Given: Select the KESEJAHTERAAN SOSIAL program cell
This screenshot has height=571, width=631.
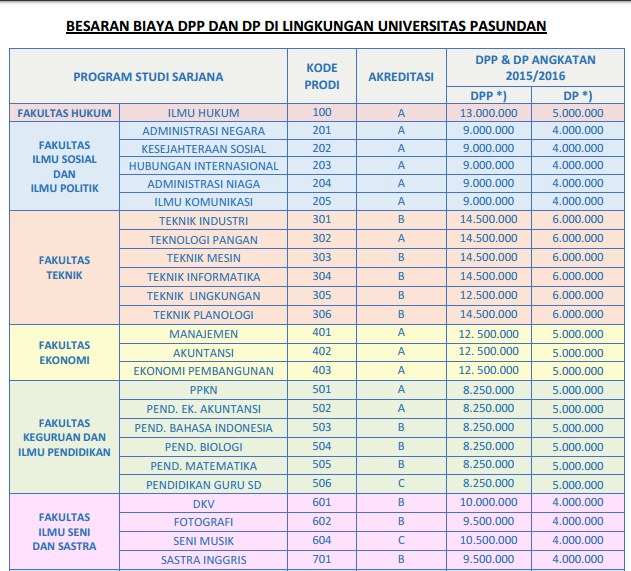Looking at the screenshot, I should (x=203, y=149).
